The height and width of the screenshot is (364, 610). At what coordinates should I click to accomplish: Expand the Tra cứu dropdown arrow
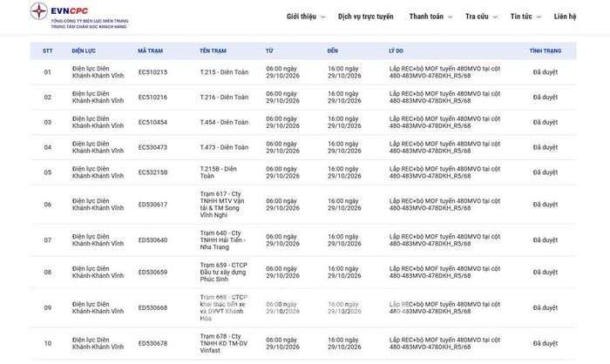(495, 17)
